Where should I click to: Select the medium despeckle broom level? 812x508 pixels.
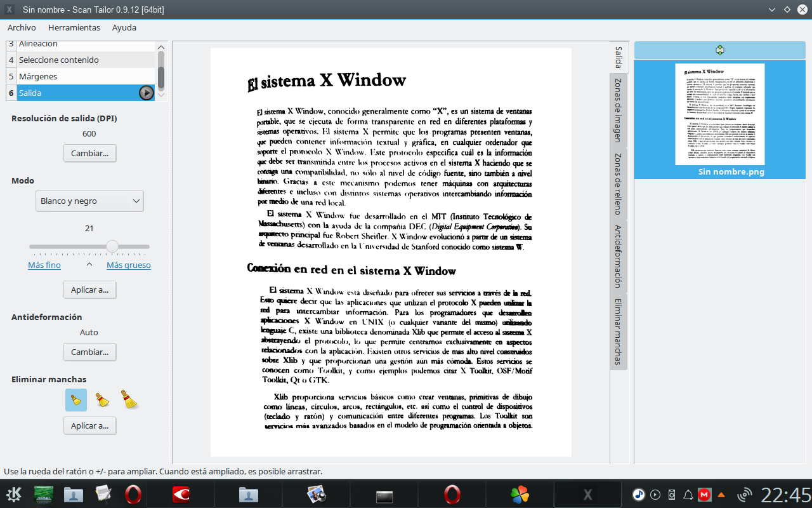pyautogui.click(x=102, y=400)
